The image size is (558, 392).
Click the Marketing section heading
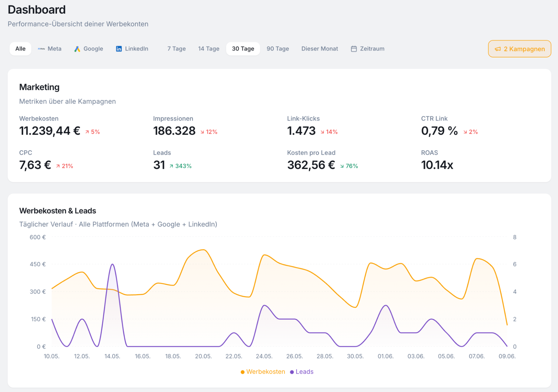point(39,87)
